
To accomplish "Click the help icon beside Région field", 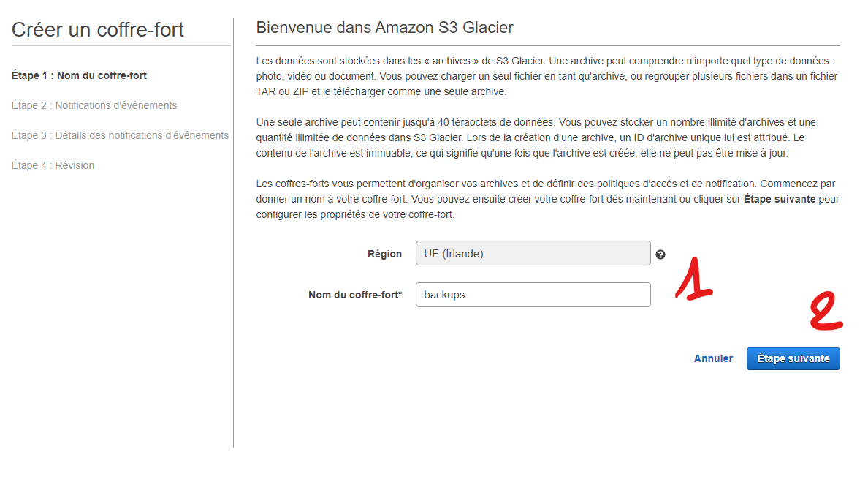I will coord(660,255).
